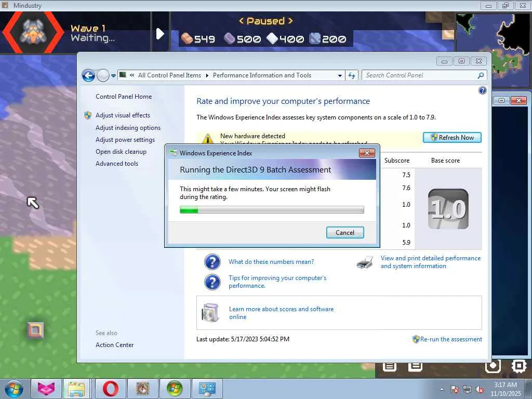Click the software box icon beside Learn more
Screen dimensions: 532x399
(x=211, y=312)
